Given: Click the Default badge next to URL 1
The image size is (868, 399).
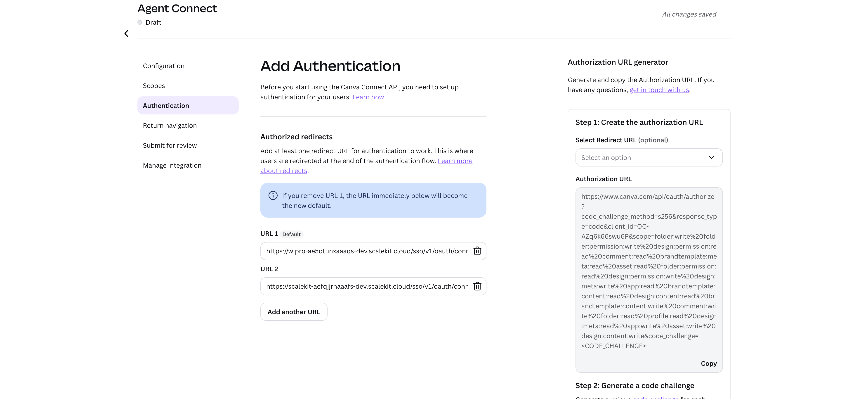Looking at the screenshot, I should tap(291, 234).
